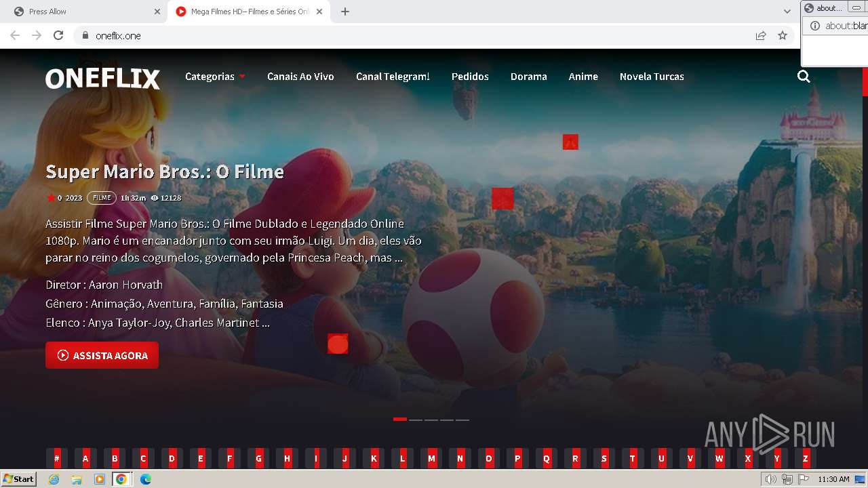
Task: Click the red star rating icon
Action: pyautogui.click(x=51, y=198)
